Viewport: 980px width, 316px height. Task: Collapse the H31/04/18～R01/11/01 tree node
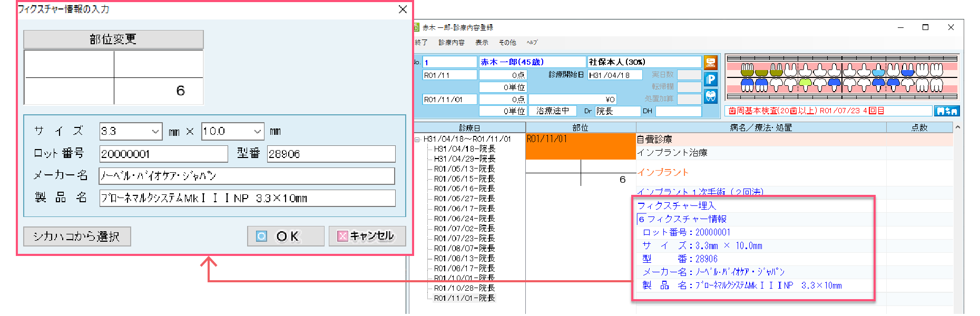pos(417,140)
